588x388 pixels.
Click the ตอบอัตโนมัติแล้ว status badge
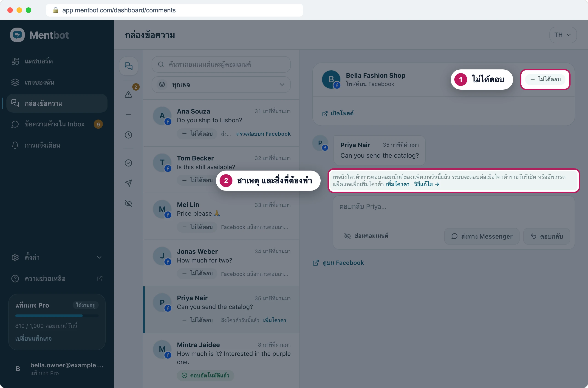click(205, 375)
